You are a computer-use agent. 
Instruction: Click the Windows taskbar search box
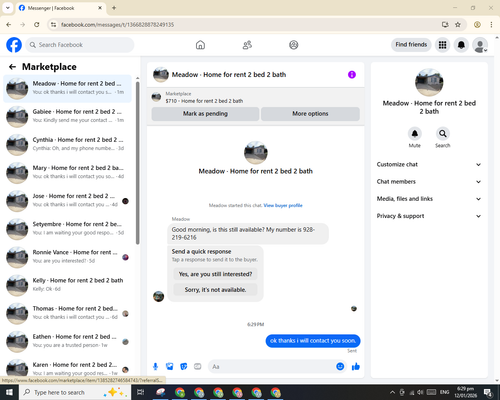point(75,392)
